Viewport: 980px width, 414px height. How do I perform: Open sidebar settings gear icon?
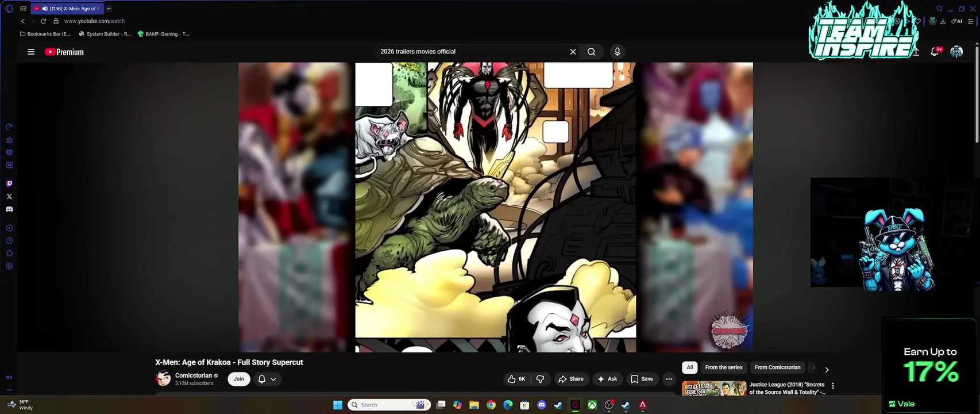tap(9, 266)
